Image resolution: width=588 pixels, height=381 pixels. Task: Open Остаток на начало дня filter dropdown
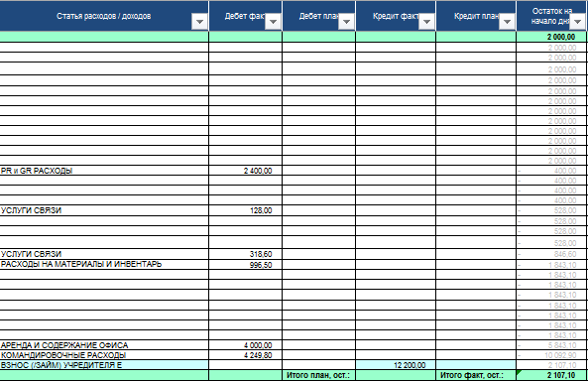click(x=577, y=22)
